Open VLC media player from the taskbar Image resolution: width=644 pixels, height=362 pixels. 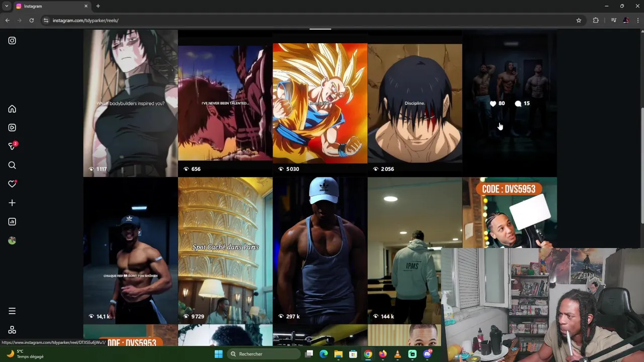pos(397,354)
